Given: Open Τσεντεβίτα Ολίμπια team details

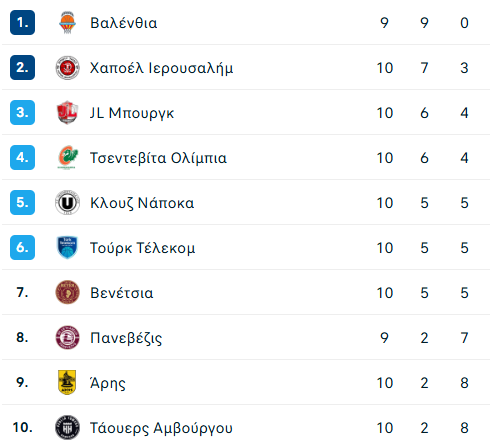Looking at the screenshot, I should click(x=159, y=158).
